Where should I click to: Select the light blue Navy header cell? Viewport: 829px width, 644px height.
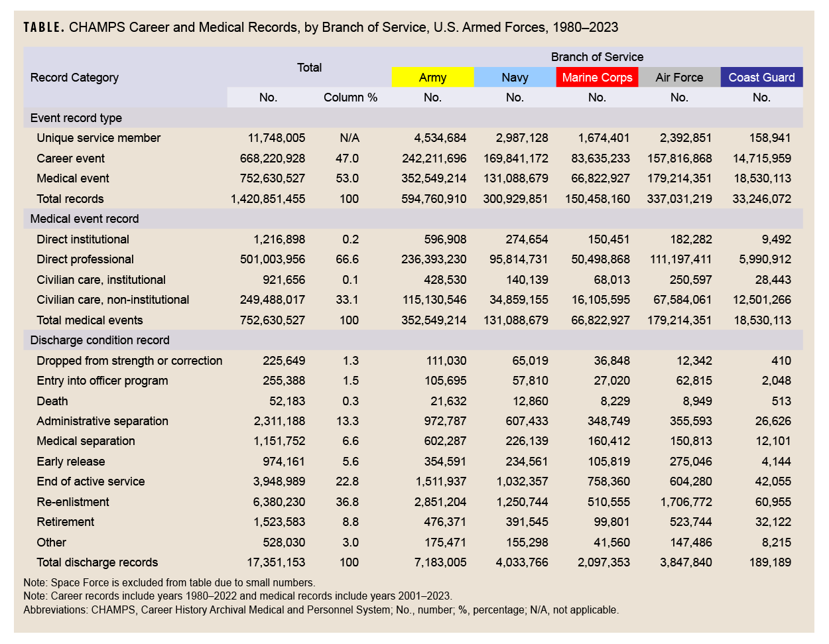click(x=515, y=78)
